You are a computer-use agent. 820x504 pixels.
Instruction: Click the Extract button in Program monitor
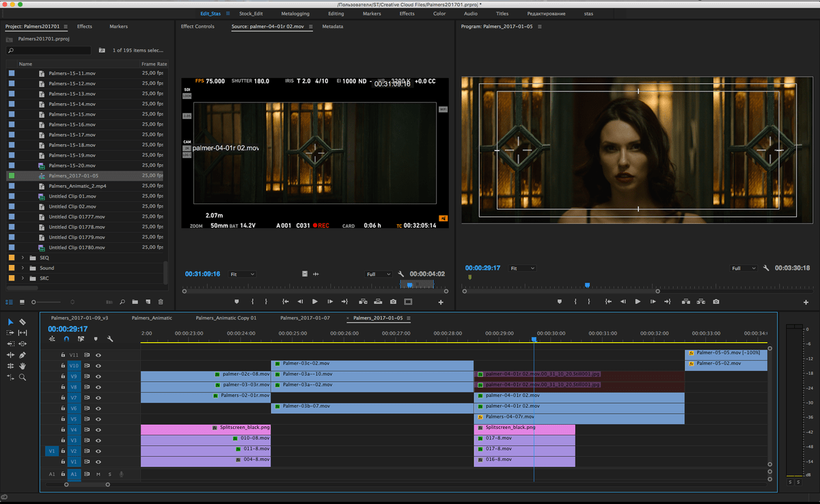pyautogui.click(x=700, y=301)
